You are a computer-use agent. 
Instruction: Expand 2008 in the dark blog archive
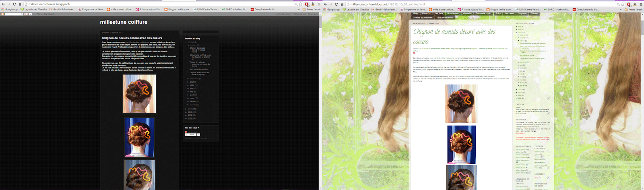pyautogui.click(x=186, y=118)
